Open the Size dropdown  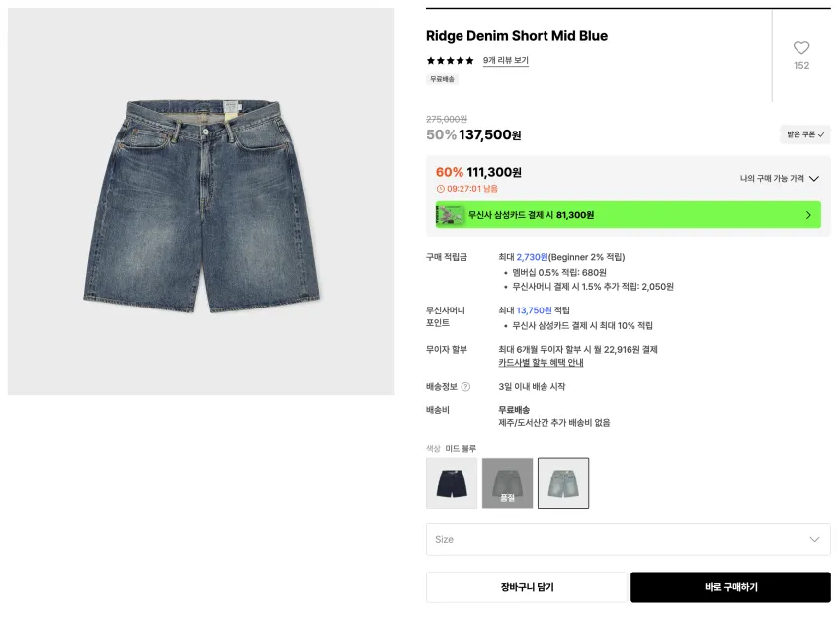628,539
